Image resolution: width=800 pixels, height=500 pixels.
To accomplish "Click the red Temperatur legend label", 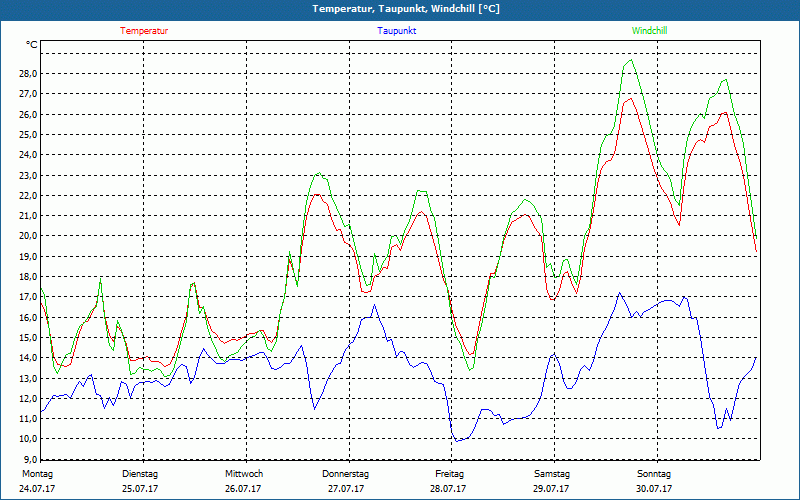I will coord(144,31).
